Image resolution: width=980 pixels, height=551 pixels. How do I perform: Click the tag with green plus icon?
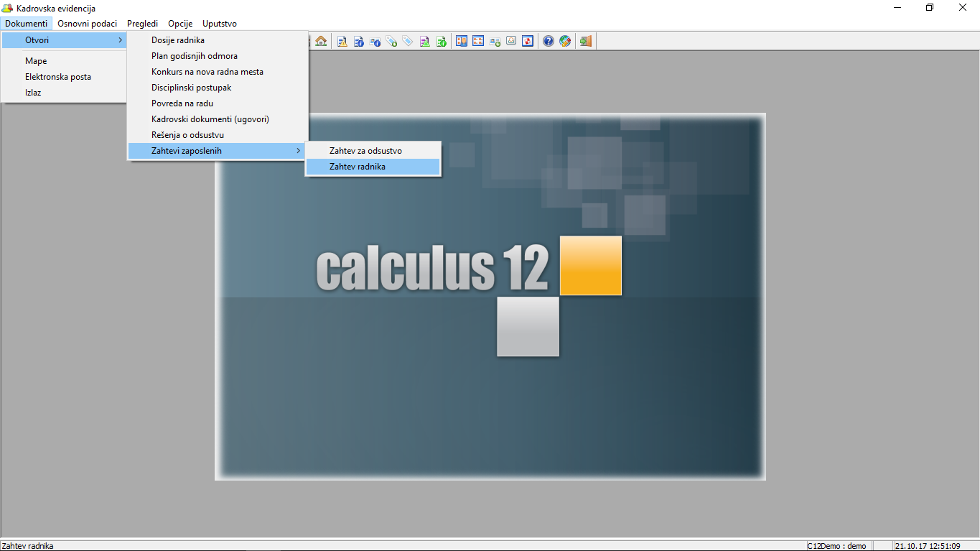coord(392,41)
